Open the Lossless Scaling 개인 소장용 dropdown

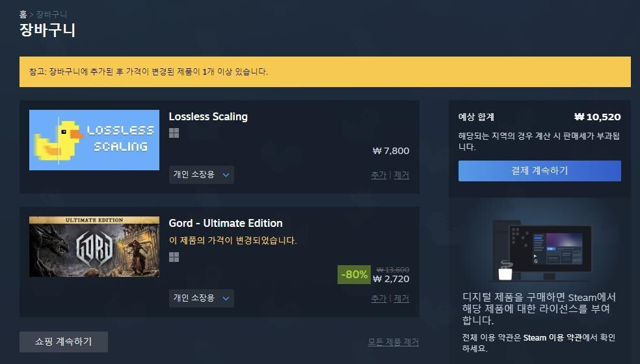[201, 175]
